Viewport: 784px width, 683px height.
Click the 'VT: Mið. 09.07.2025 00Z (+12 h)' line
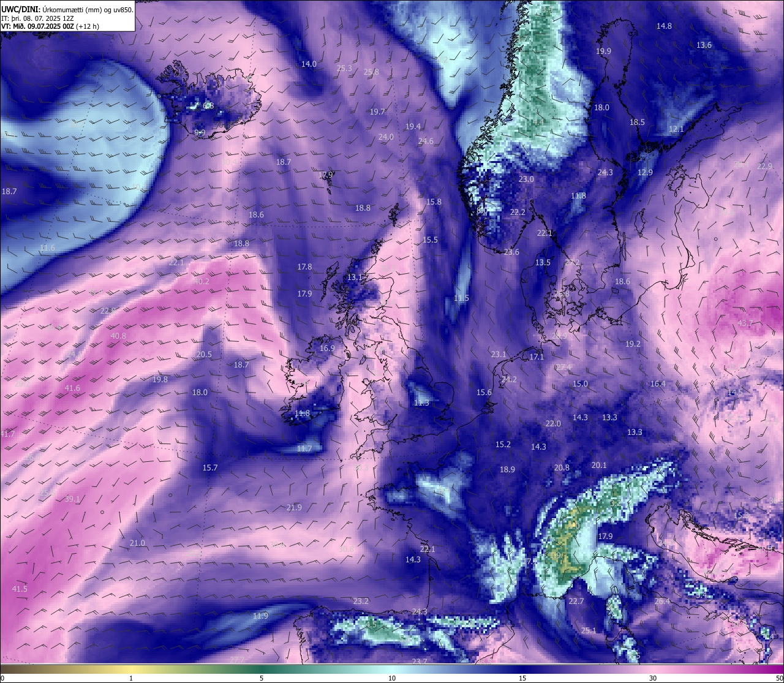[50, 26]
